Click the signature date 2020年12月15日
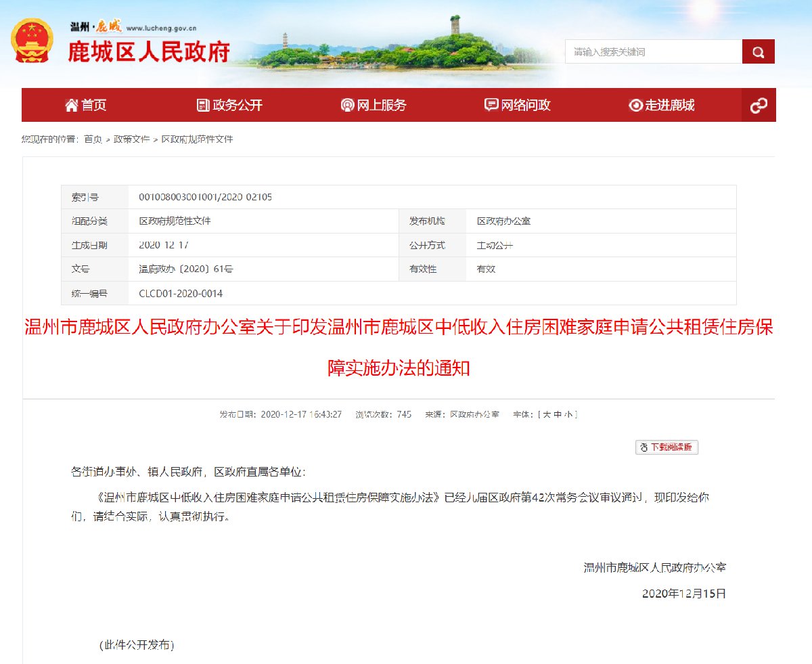Viewport: 812px width, 664px height. pyautogui.click(x=683, y=594)
